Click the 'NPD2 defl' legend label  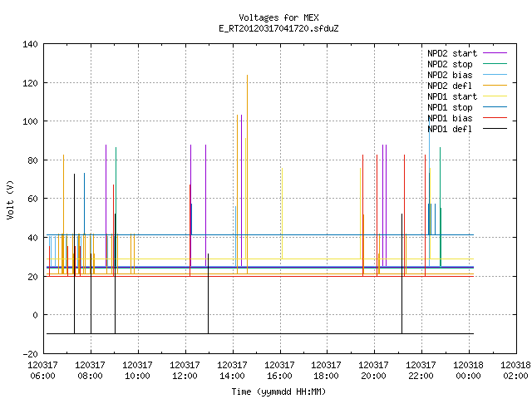click(450, 86)
